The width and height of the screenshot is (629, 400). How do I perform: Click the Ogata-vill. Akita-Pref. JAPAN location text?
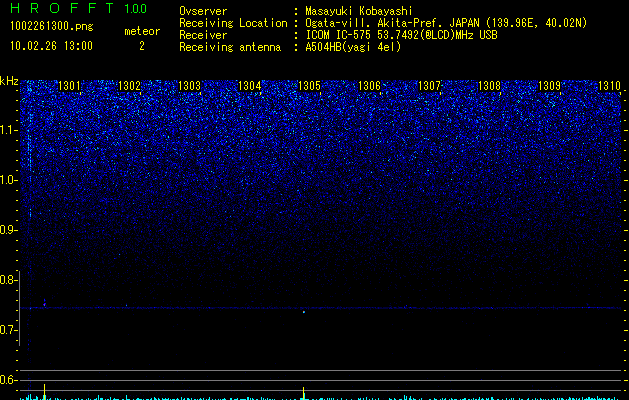446,23
